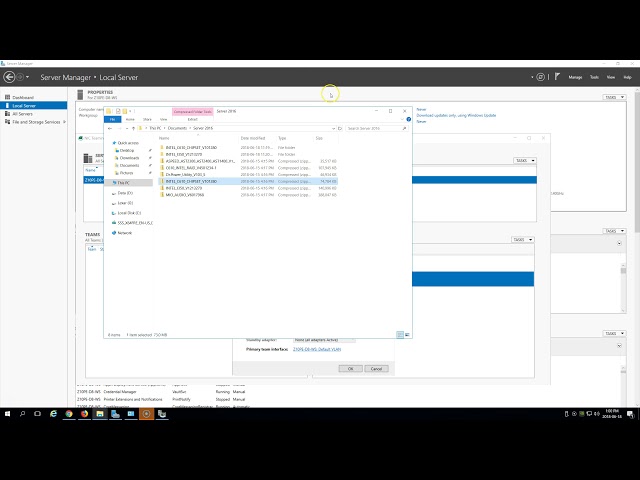
Task: Select Desktop in the navigation pane
Action: coord(127,150)
